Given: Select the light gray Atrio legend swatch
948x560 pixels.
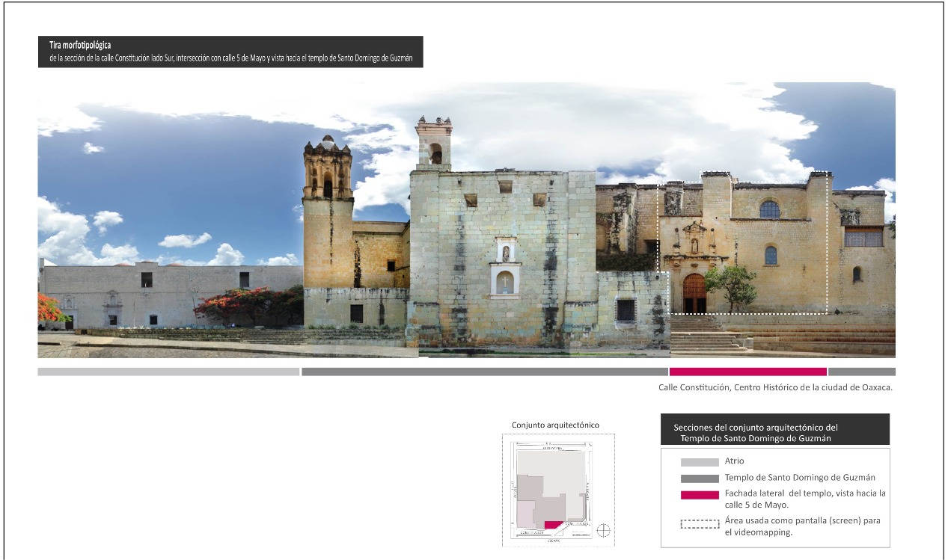Looking at the screenshot, I should point(699,462).
